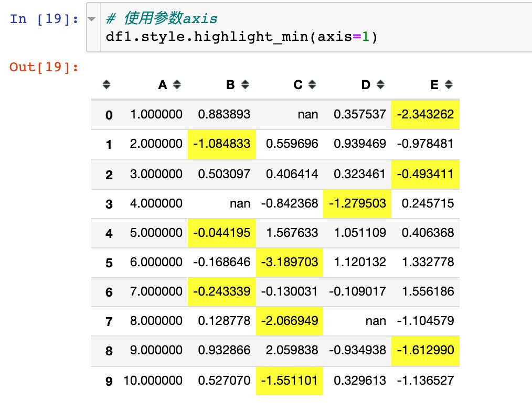Select column header A
The image size is (532, 413).
coord(163,85)
